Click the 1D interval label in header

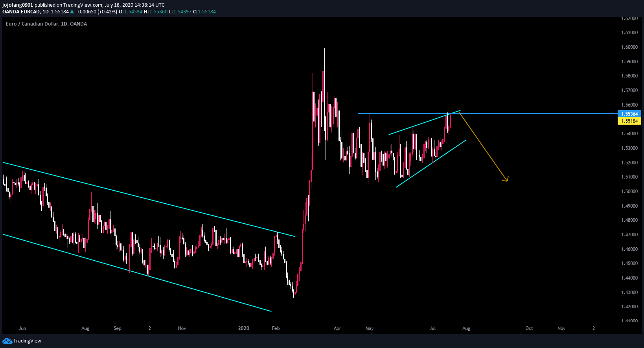coord(46,11)
